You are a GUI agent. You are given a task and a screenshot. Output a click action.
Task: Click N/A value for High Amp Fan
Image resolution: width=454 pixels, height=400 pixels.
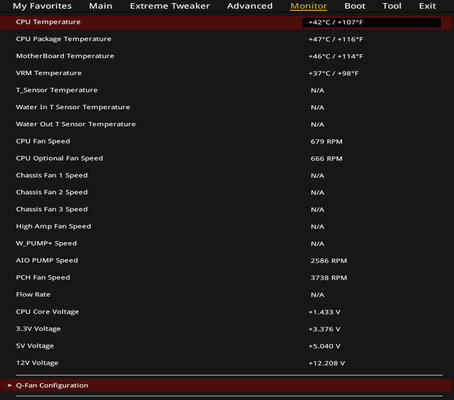(x=317, y=227)
